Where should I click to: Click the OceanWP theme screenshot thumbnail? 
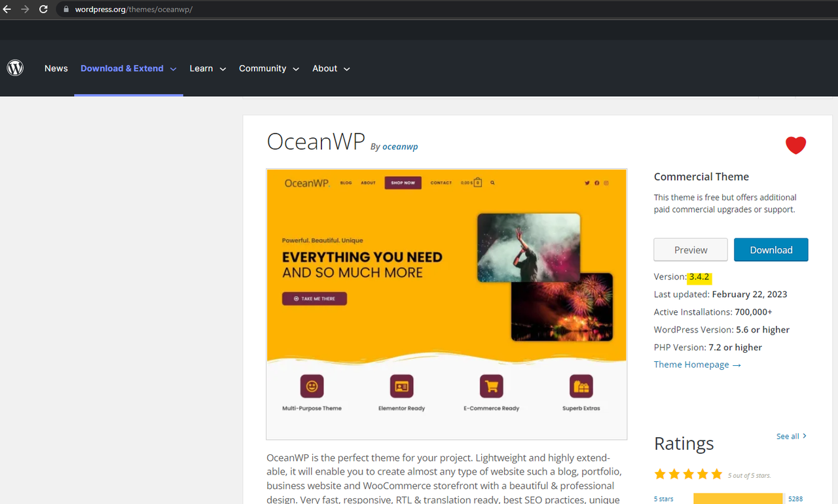tap(446, 304)
